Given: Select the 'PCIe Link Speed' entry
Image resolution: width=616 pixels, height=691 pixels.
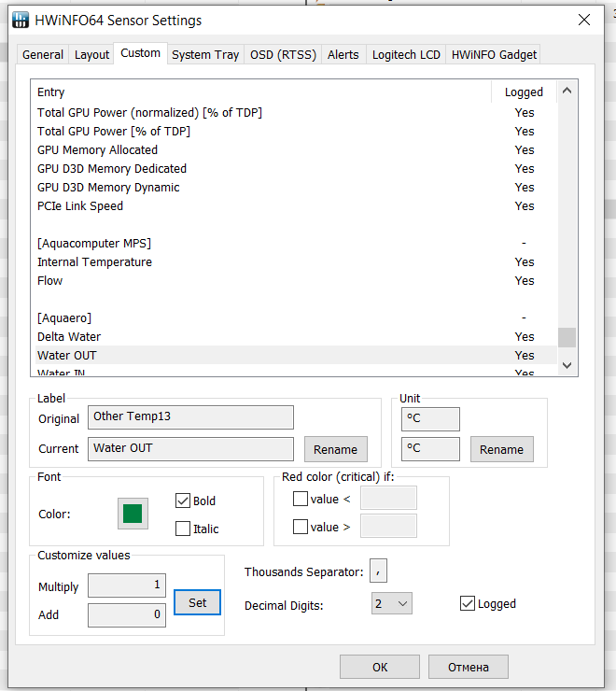Looking at the screenshot, I should (296, 205).
